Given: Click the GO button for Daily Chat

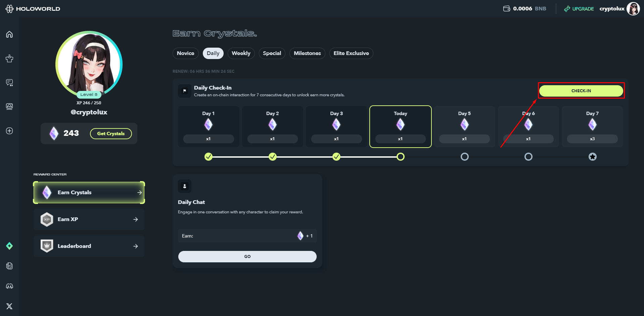Looking at the screenshot, I should [x=247, y=257].
